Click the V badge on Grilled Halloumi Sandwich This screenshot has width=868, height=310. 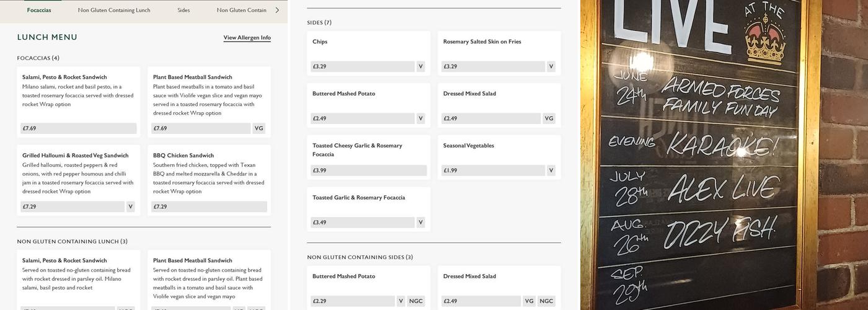tap(130, 207)
